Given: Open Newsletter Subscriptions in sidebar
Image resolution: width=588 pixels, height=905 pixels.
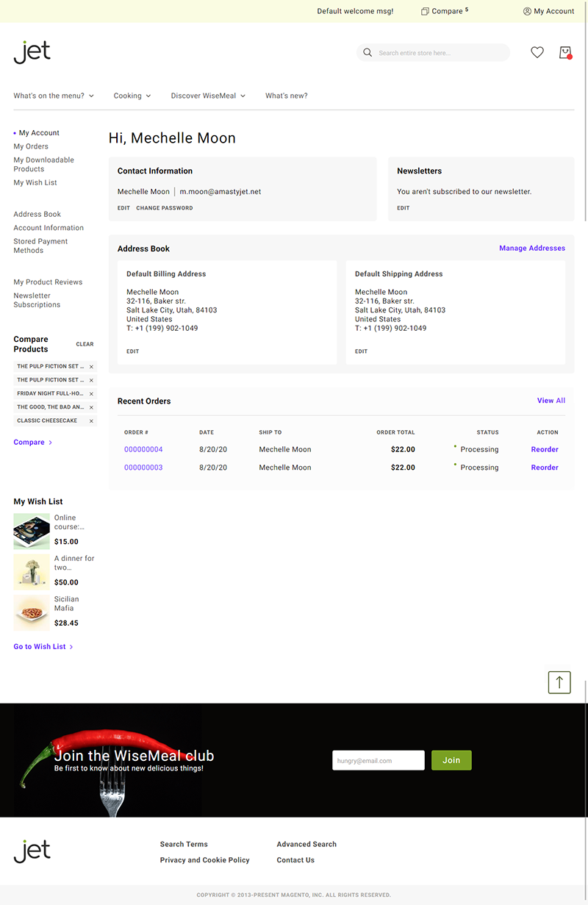Looking at the screenshot, I should click(37, 300).
